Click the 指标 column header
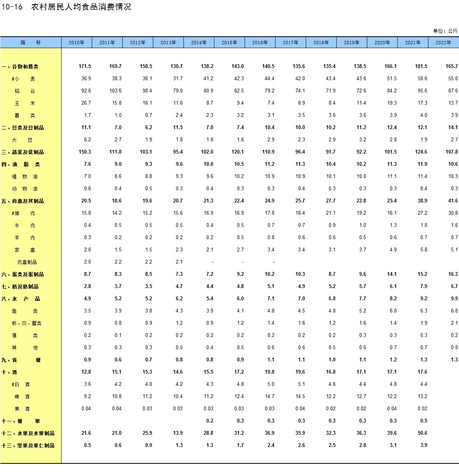 click(x=31, y=42)
